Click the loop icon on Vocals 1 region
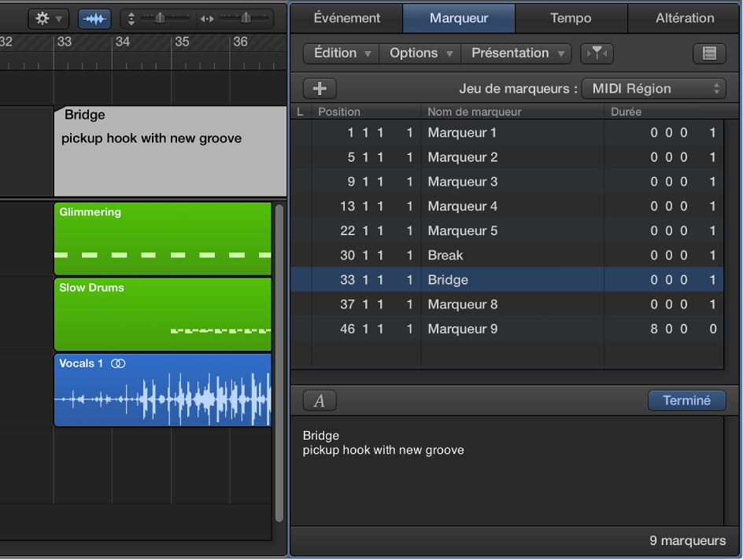 coord(118,363)
